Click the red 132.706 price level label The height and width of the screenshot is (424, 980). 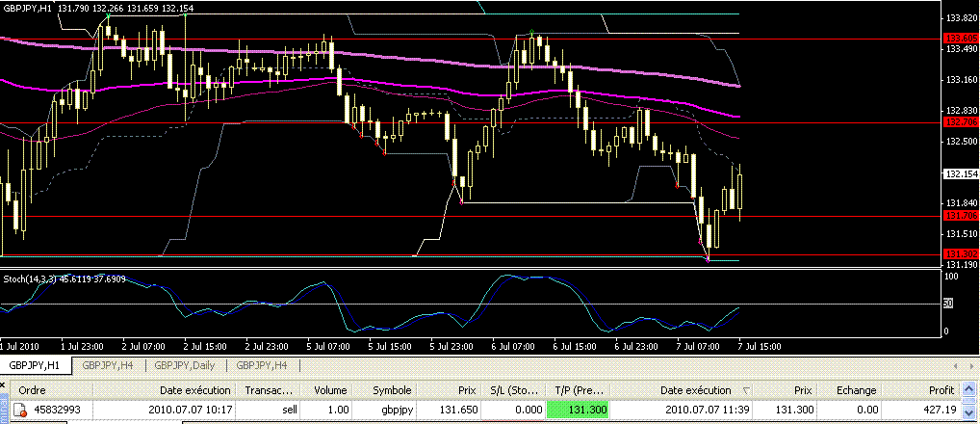pos(959,121)
